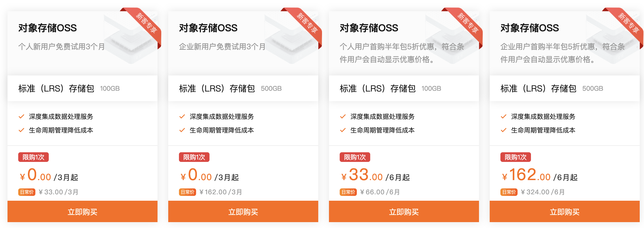Click the checkmark beside 深度集成数据处理服务 on first card

[21, 116]
